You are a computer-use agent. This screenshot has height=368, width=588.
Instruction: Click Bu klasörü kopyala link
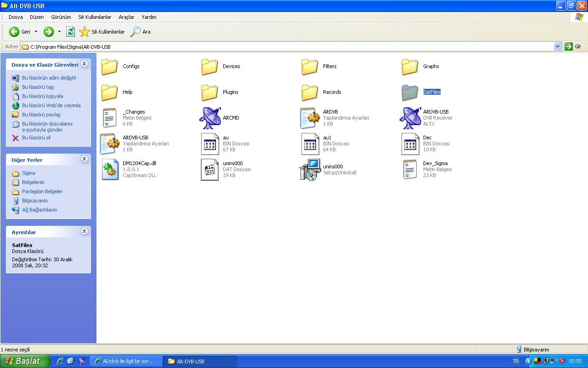coord(43,96)
